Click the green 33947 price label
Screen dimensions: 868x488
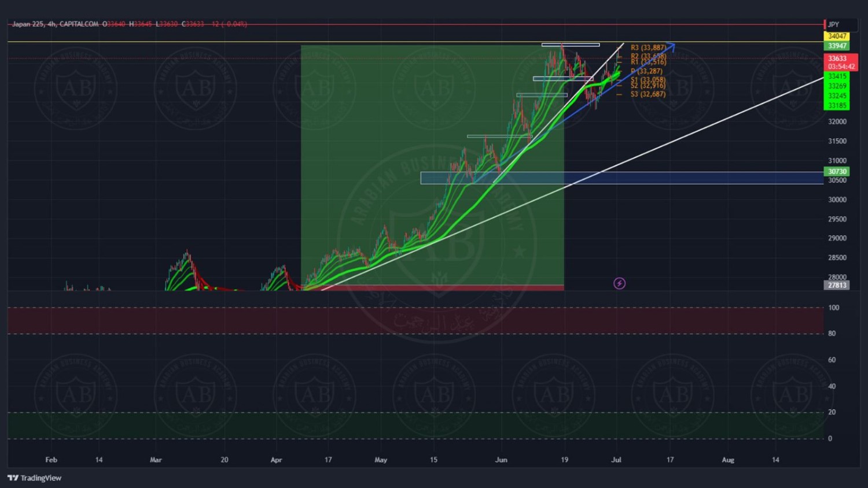837,46
